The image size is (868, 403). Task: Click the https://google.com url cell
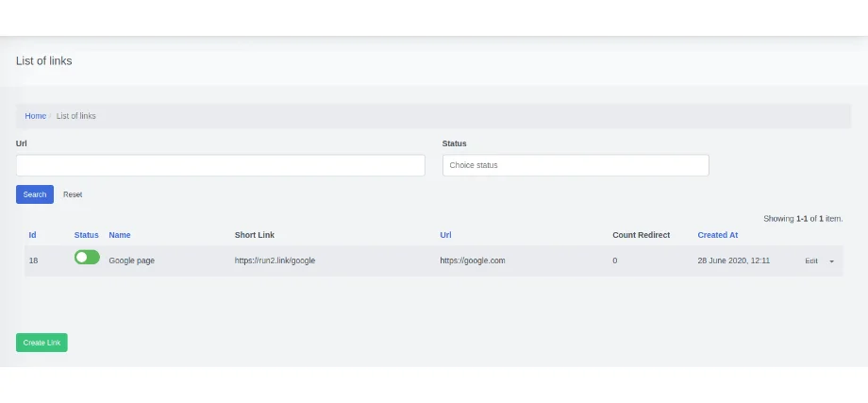472,260
